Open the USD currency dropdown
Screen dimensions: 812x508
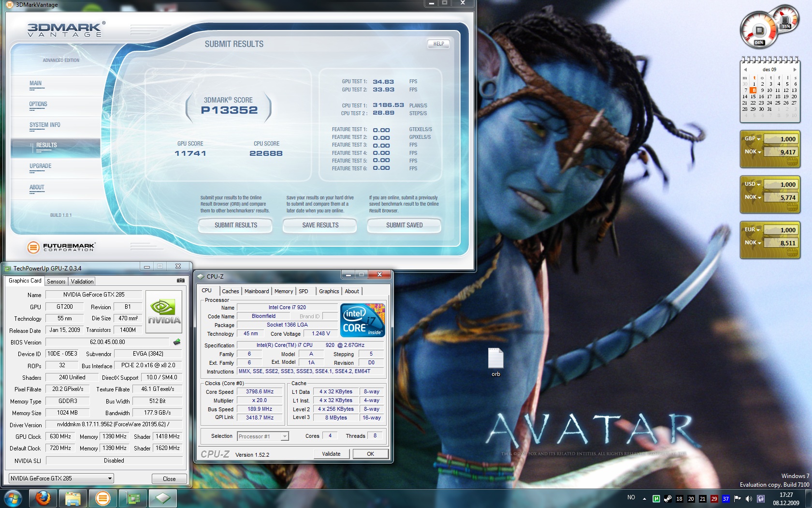tap(753, 184)
